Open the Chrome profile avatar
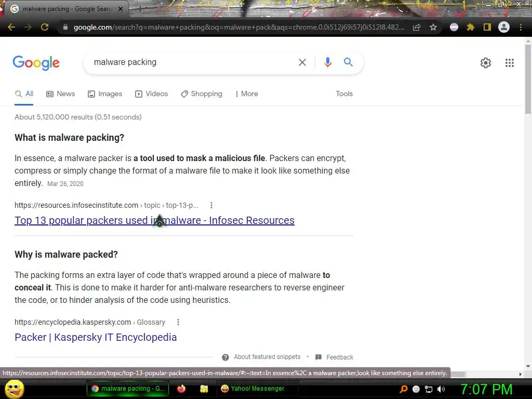This screenshot has width=532, height=399. point(504,27)
